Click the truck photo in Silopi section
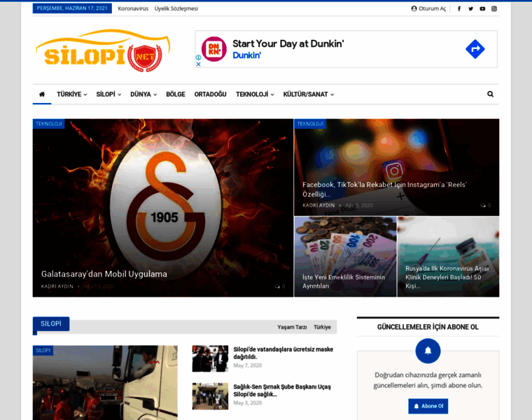 click(105, 383)
